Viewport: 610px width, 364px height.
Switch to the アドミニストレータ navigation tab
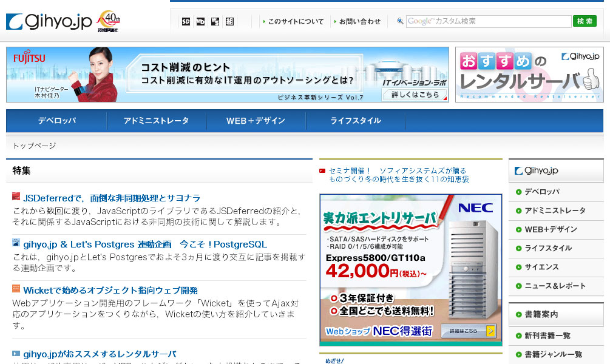156,121
